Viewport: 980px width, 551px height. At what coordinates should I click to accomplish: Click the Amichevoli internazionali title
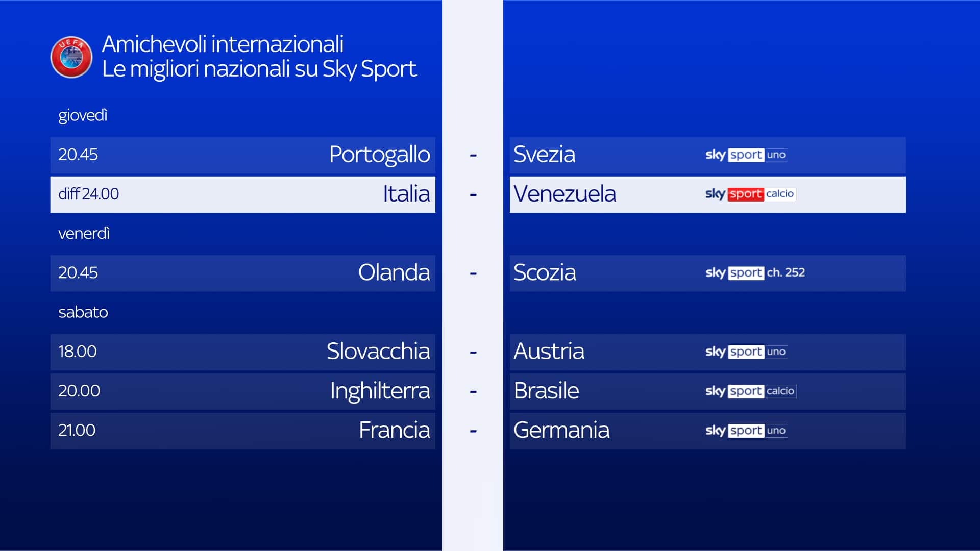point(223,44)
